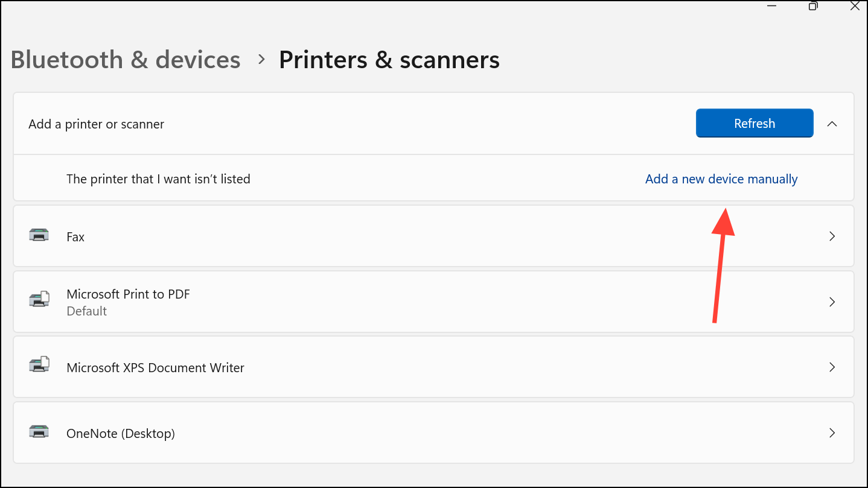The width and height of the screenshot is (868, 488).
Task: Select the Microsoft Print to PDF label
Action: [128, 294]
